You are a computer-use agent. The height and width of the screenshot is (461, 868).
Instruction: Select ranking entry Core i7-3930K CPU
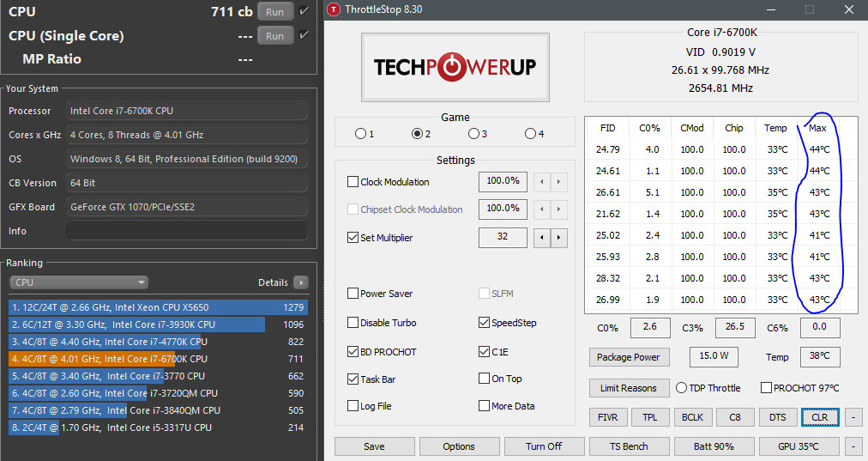point(158,325)
